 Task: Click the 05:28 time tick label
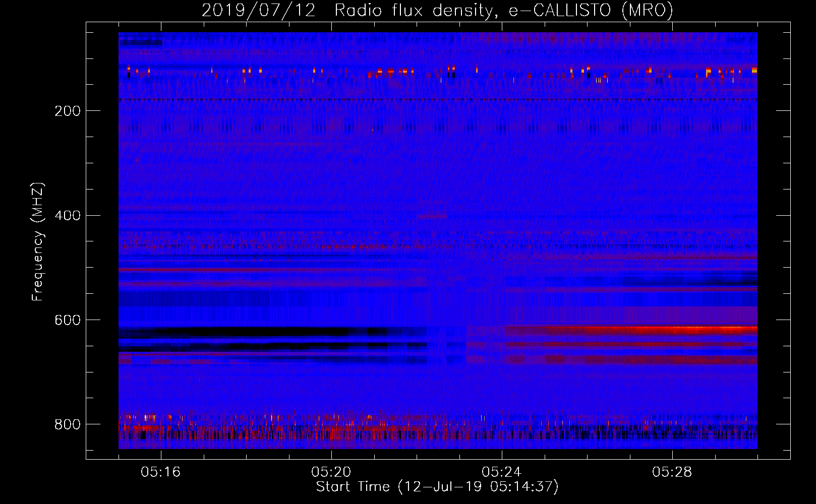pos(672,472)
